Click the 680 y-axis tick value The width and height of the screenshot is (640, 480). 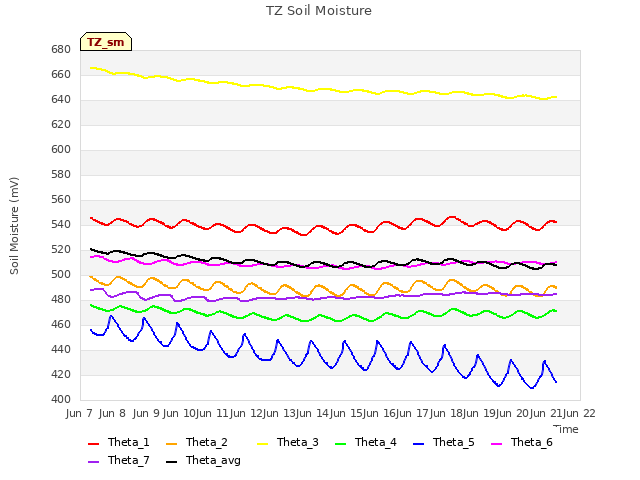[61, 50]
